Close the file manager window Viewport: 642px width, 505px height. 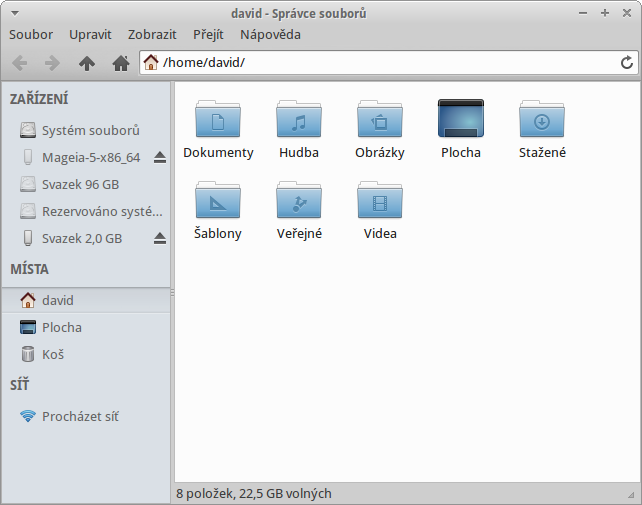[x=627, y=13]
